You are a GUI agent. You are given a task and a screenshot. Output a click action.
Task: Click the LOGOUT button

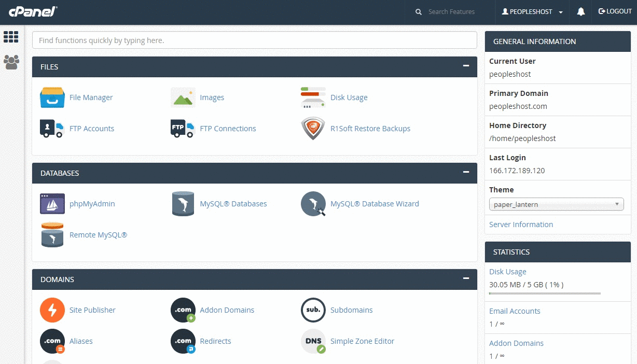tap(615, 11)
